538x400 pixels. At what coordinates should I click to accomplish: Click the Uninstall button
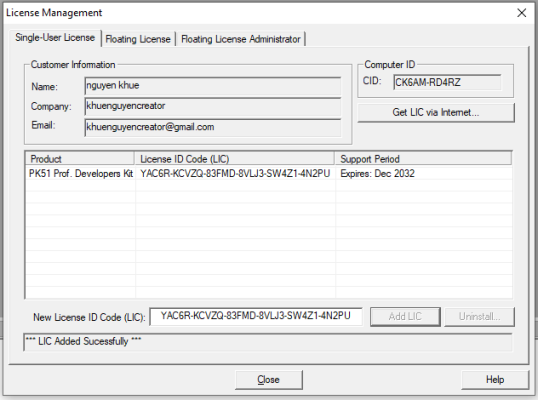pyautogui.click(x=479, y=316)
